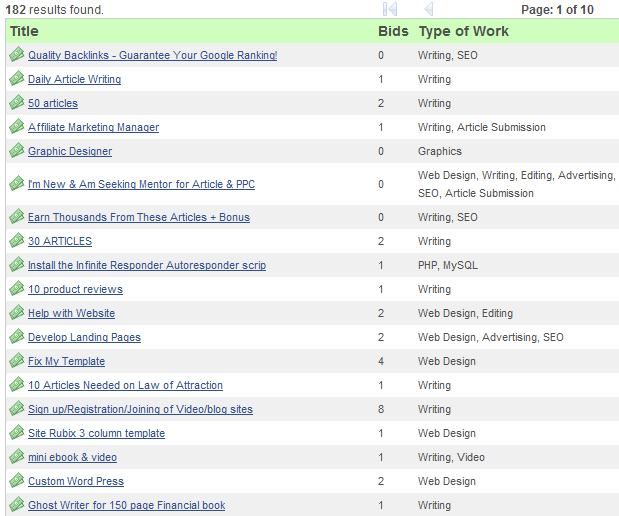Screen dimensions: 619x516
Task: Click the previous page arrow
Action: 428,9
